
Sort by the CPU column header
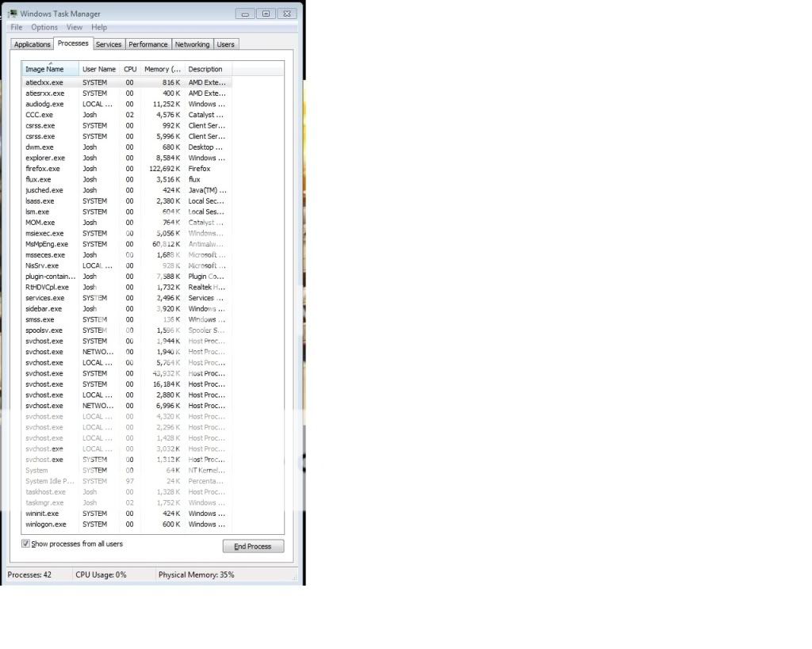[x=130, y=69]
